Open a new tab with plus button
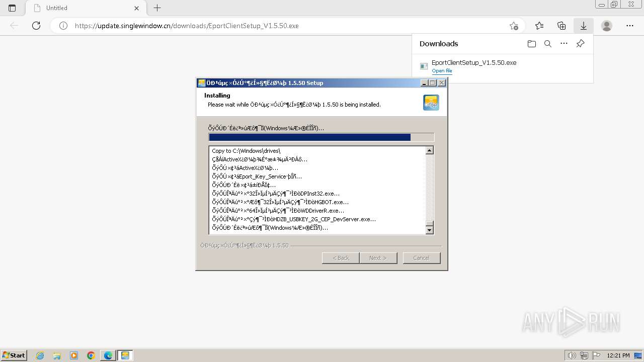The width and height of the screenshot is (644, 362). [157, 8]
